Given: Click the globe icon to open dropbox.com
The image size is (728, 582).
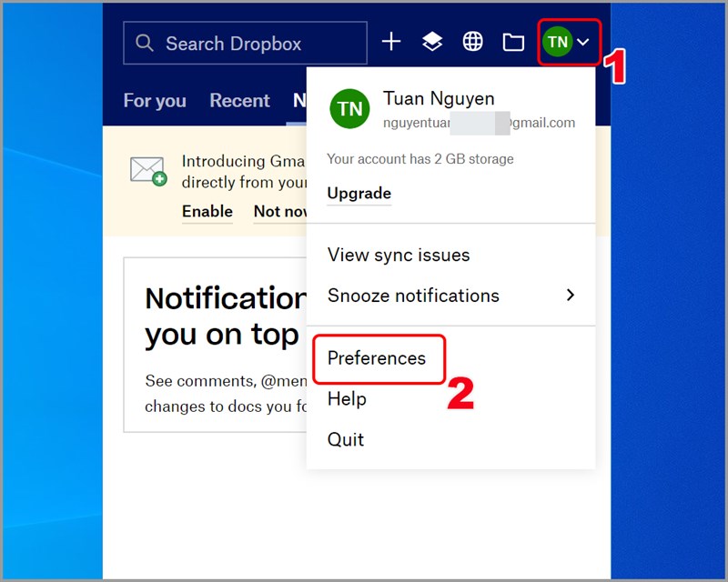Looking at the screenshot, I should point(472,41).
